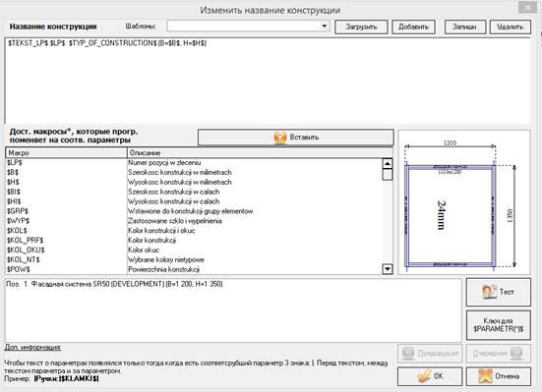Click the Отмена cross icon
This screenshot has height=392, width=542.
tap(485, 376)
